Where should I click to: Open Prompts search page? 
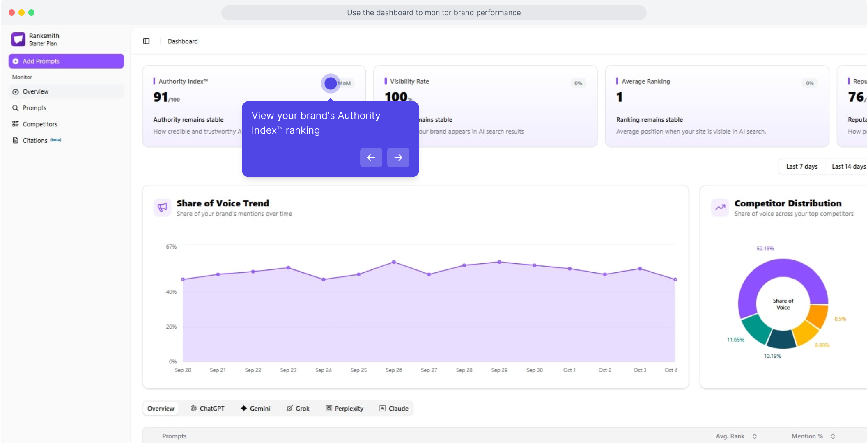[x=34, y=108]
